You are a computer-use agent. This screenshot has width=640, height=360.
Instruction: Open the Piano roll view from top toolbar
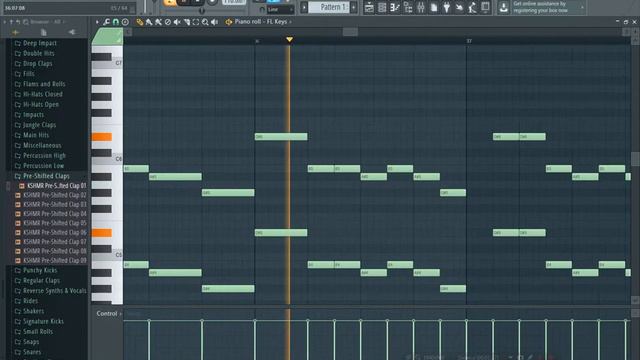tap(395, 7)
